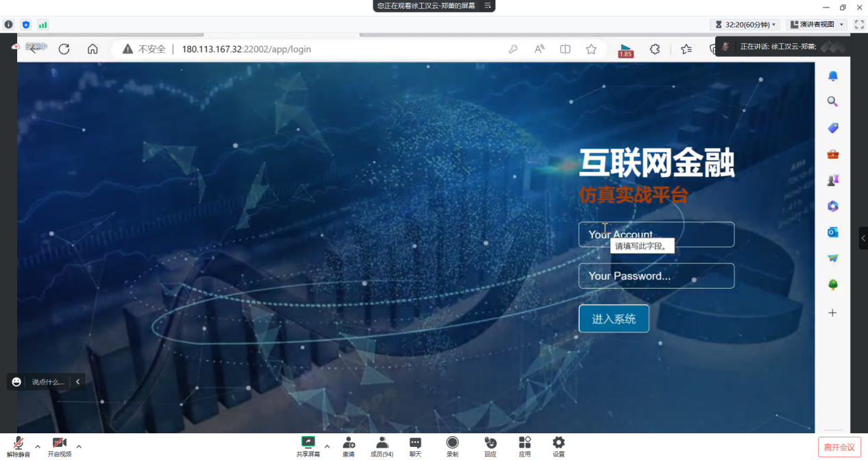This screenshot has height=460, width=868.
Task: Open the apps icon
Action: [525, 444]
